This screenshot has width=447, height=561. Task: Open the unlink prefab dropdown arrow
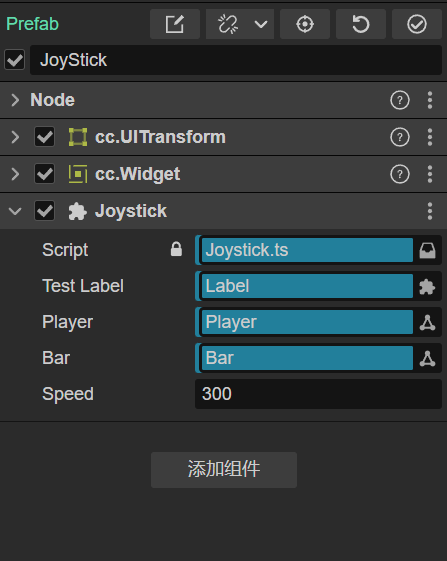coord(261,24)
